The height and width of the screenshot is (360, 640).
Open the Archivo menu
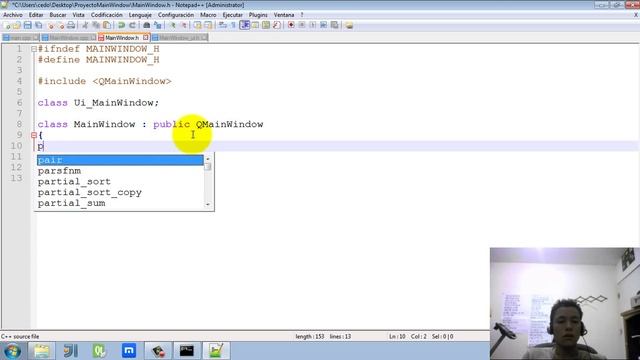13,15
